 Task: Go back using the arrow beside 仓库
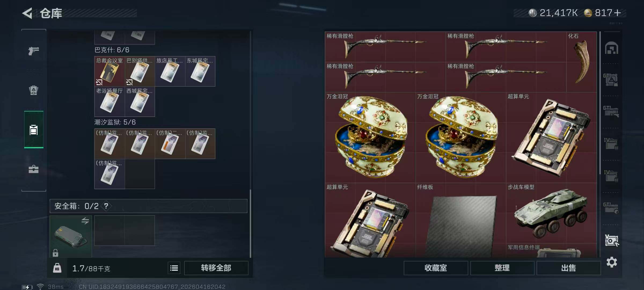(27, 13)
